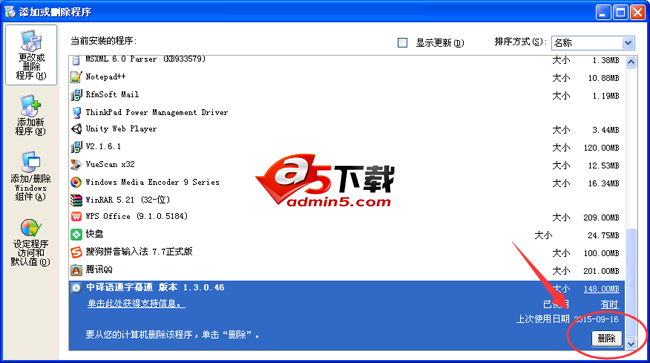Select Notepad++ in the program list

[347, 77]
